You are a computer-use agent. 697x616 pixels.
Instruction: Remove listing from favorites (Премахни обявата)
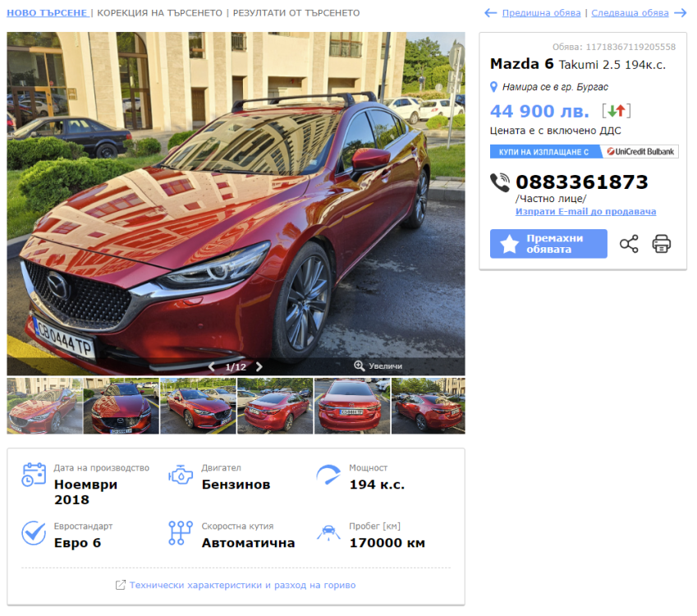pyautogui.click(x=548, y=244)
